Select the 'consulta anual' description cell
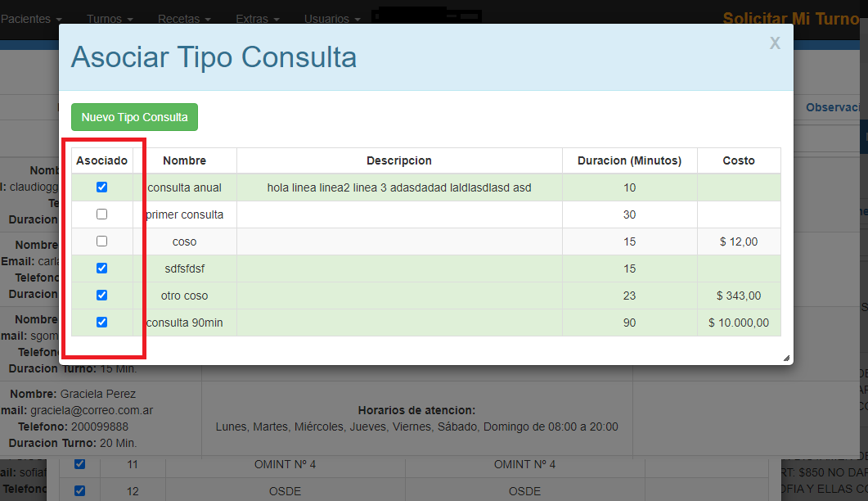This screenshot has width=868, height=501. point(399,187)
